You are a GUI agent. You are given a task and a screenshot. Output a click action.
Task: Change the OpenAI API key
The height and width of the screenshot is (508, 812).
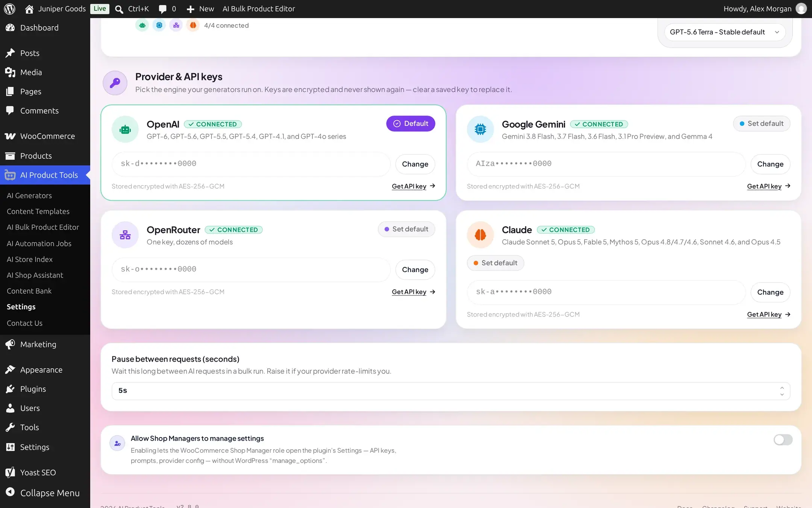(415, 164)
